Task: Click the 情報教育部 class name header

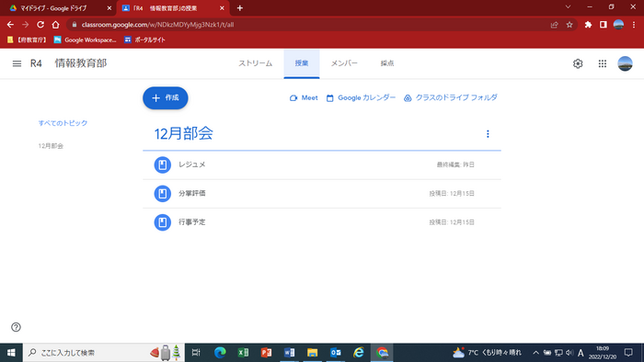Action: (81, 63)
